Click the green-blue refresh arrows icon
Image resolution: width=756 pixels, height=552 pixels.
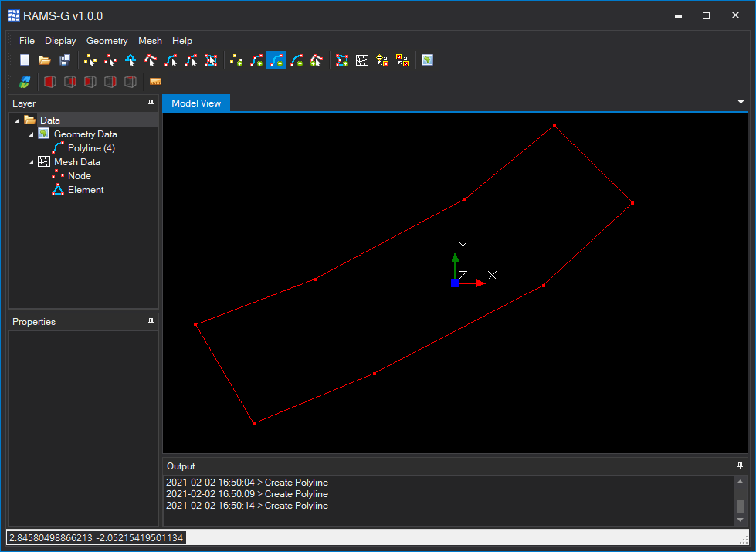point(25,82)
